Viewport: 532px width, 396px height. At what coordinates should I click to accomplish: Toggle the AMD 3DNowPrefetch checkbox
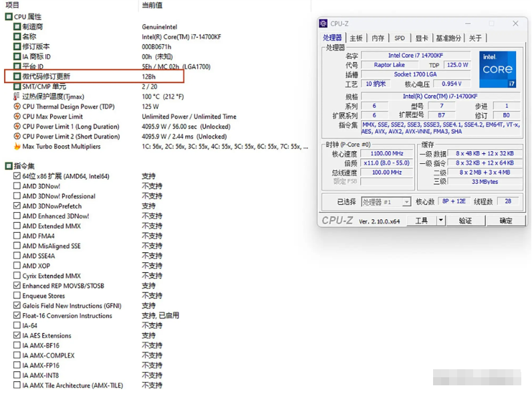pos(17,206)
